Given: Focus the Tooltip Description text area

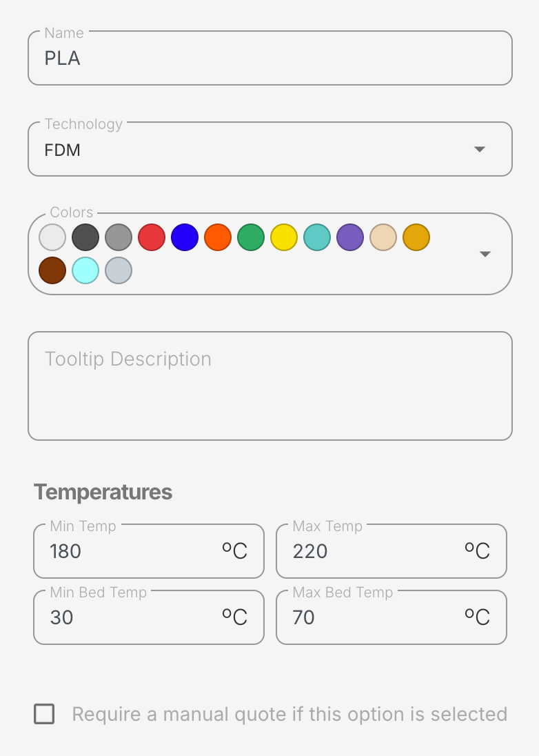Looking at the screenshot, I should pos(269,386).
